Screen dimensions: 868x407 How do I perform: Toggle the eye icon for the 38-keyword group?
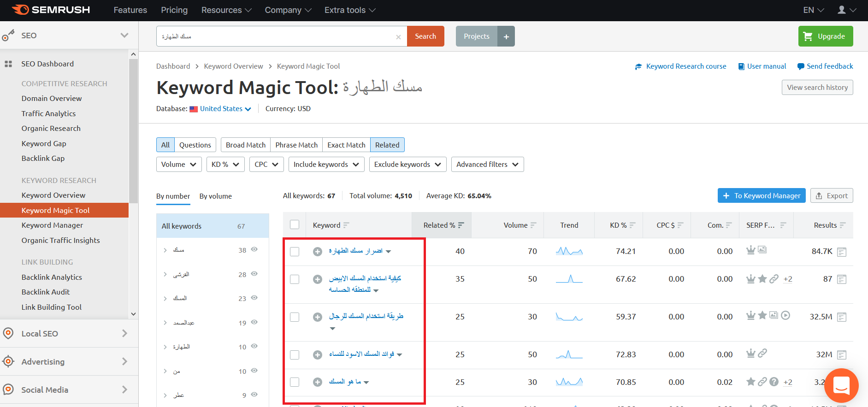pos(254,249)
